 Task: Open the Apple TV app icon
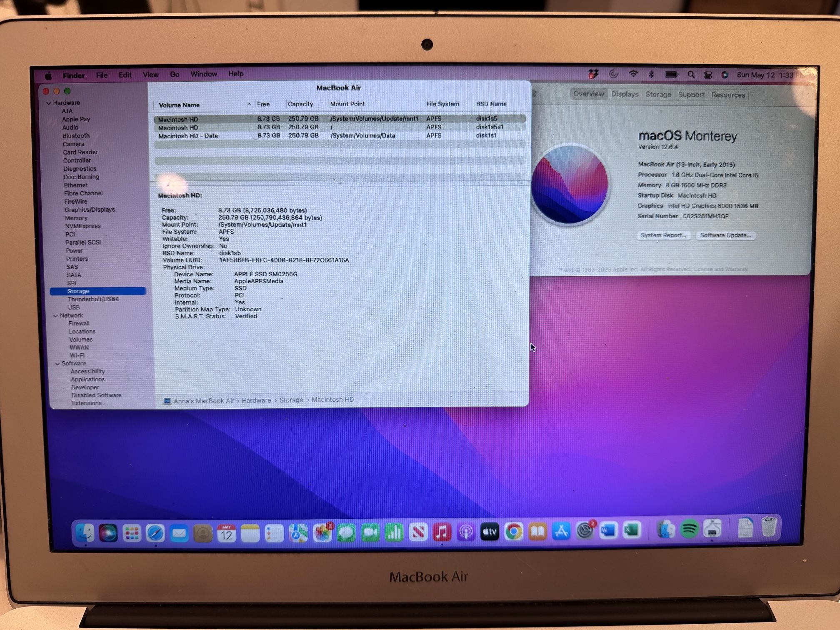point(490,532)
